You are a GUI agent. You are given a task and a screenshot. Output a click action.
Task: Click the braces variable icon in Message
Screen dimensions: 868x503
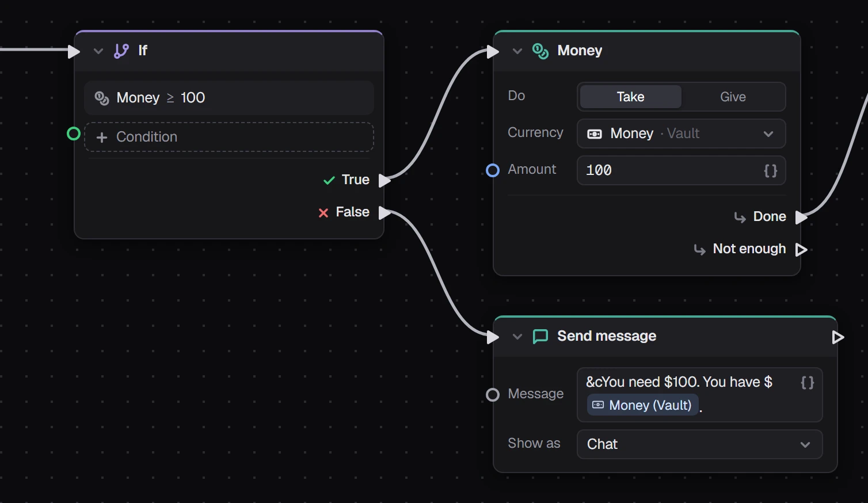coord(808,383)
